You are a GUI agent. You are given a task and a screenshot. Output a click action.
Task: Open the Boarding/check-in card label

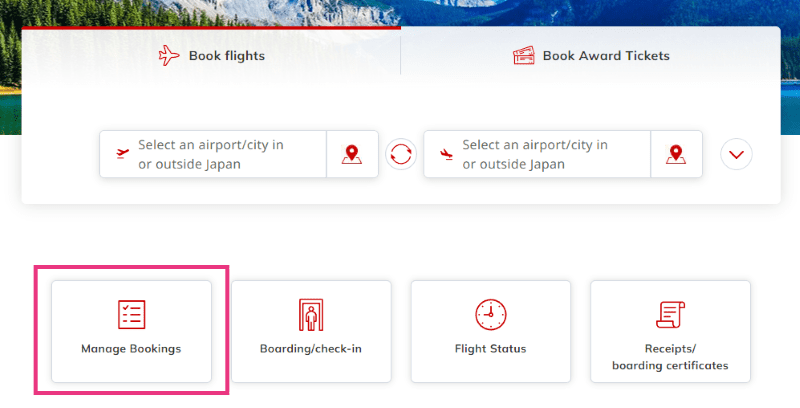311,349
